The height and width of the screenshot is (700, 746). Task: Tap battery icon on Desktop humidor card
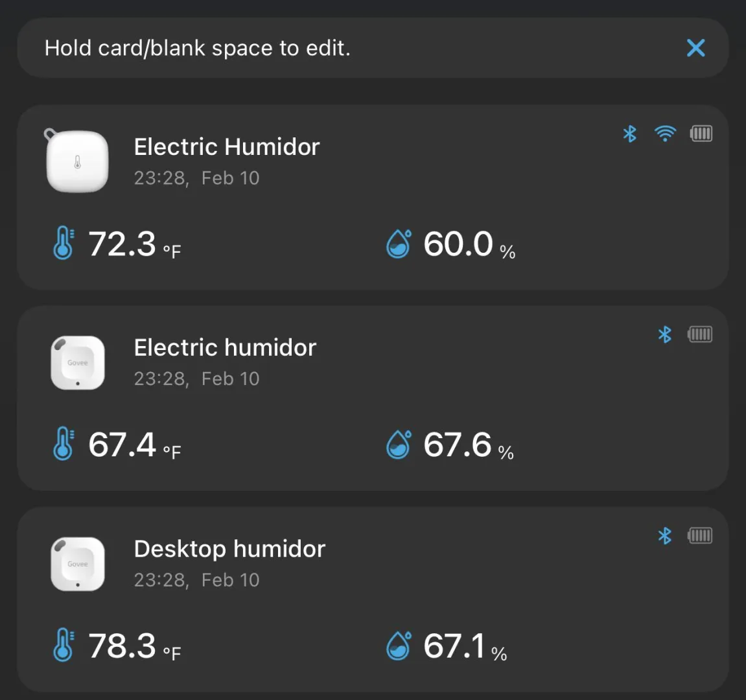pyautogui.click(x=700, y=536)
